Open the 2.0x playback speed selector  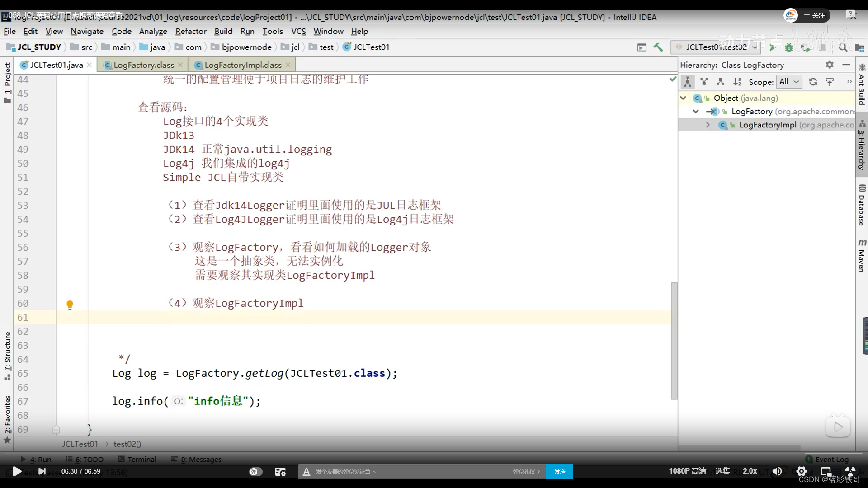point(750,471)
